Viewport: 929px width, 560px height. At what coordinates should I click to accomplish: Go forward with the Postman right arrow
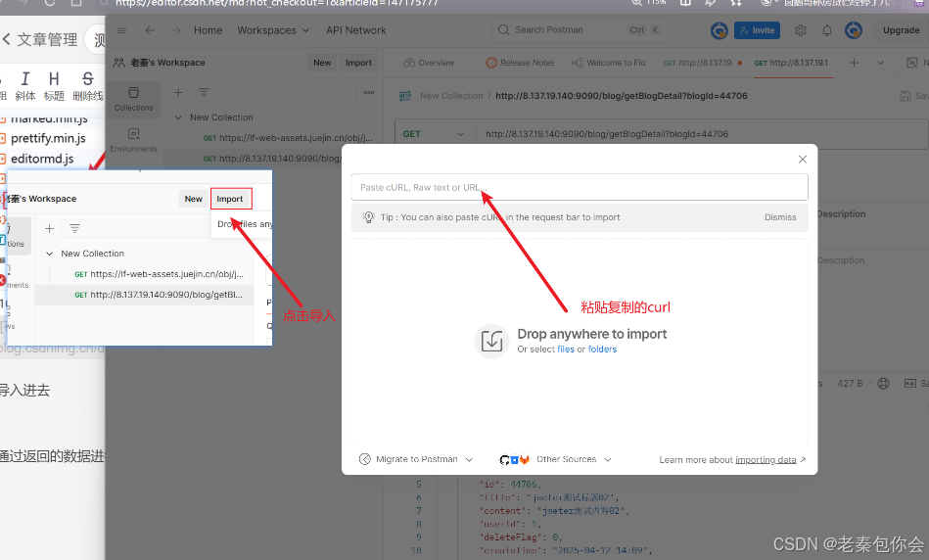[176, 30]
